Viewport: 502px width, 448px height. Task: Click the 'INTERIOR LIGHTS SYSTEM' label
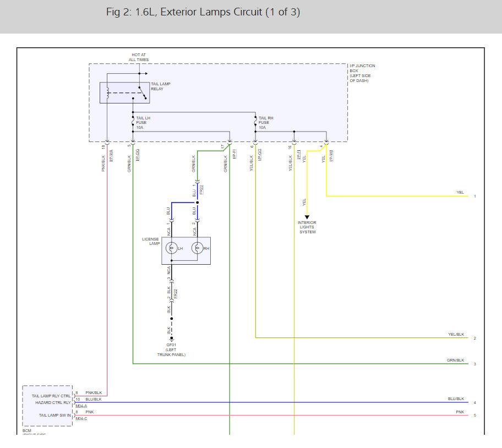click(x=307, y=227)
